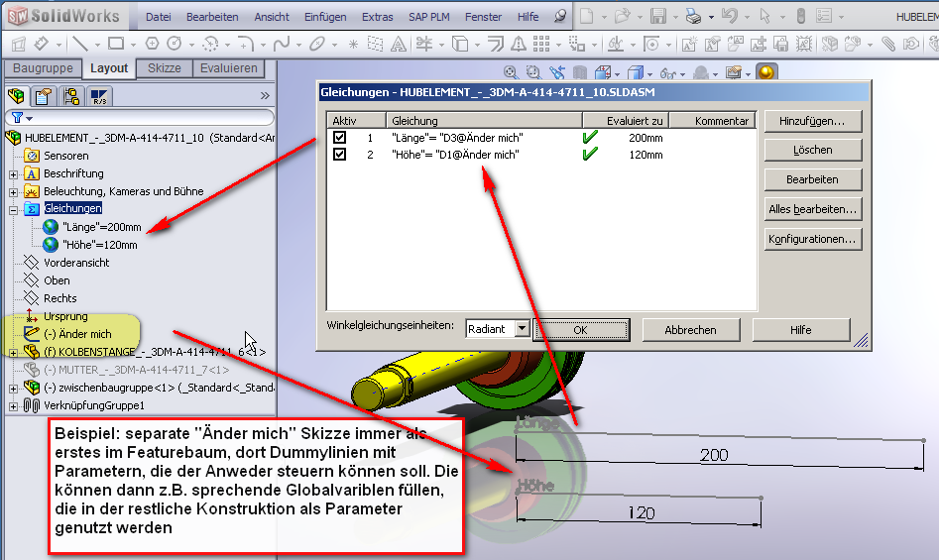Expand the Beschriftung tree node
Viewport: 939px width, 560px height.
coord(13,174)
